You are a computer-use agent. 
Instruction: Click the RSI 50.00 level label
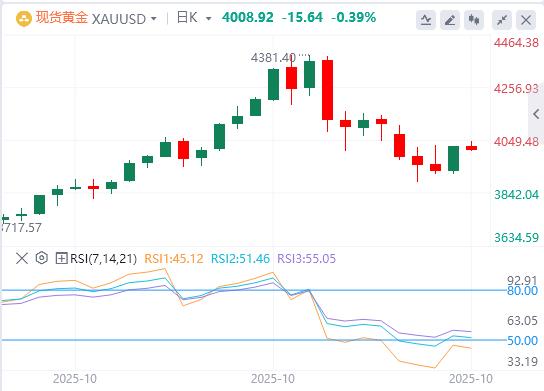[522, 341]
